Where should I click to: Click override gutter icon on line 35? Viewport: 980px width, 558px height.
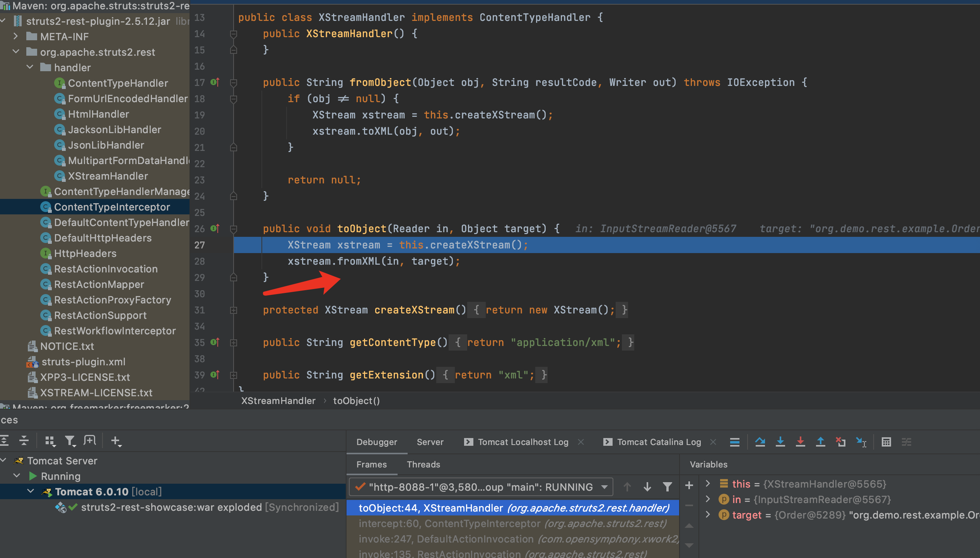click(x=215, y=342)
